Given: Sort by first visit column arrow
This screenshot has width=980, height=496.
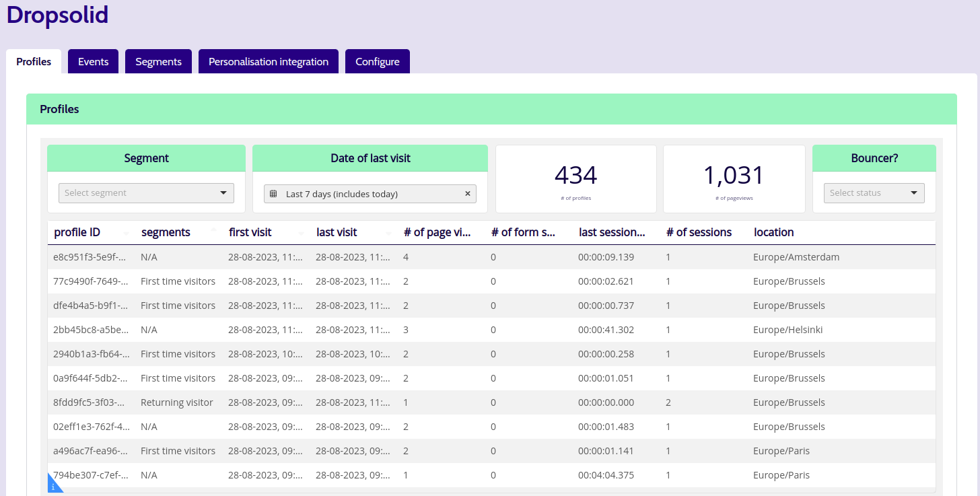Looking at the screenshot, I should (302, 233).
